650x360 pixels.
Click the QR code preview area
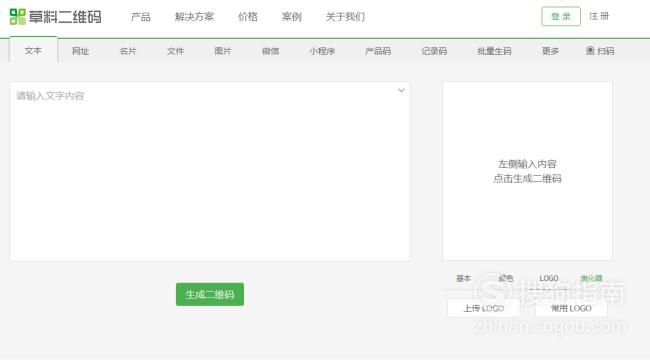tap(527, 171)
